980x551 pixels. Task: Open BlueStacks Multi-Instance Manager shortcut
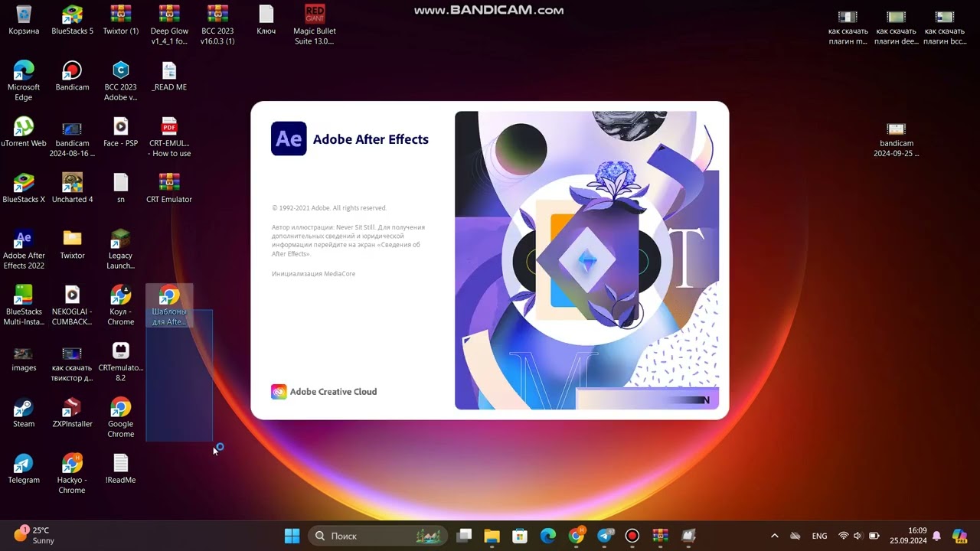tap(24, 306)
